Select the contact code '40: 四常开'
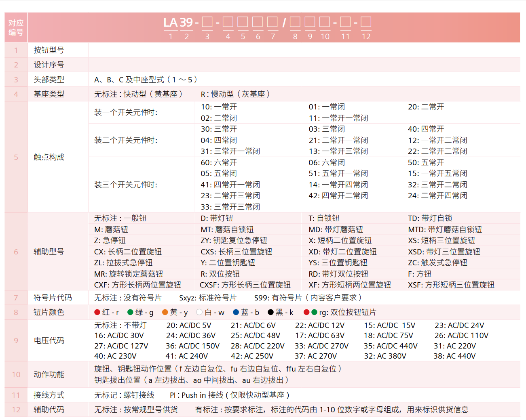Image resolution: width=526 pixels, height=420 pixels. [426, 129]
